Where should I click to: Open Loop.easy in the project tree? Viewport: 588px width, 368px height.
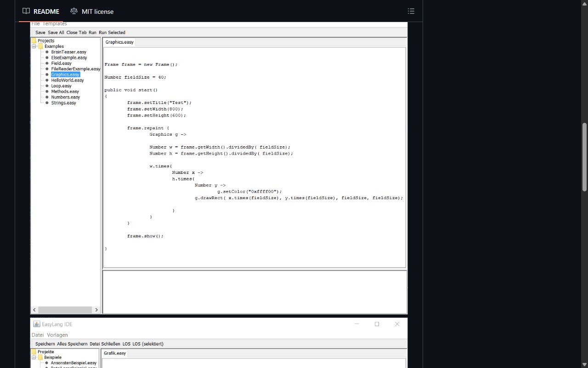point(61,86)
